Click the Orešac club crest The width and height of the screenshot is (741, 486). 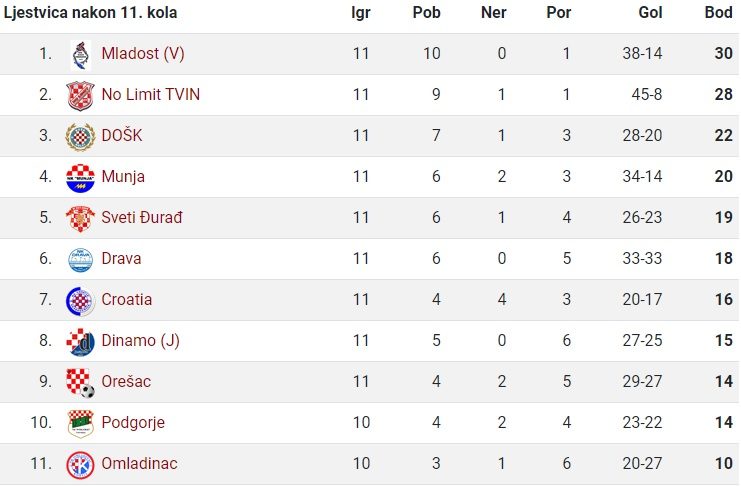(80, 383)
